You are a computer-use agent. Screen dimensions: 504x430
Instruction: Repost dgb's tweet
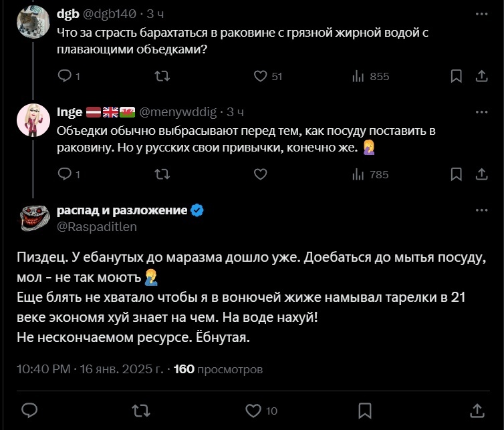coord(162,76)
